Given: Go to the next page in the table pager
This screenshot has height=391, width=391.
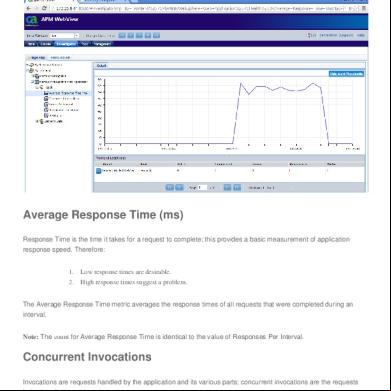Looking at the screenshot, I should (227, 188).
